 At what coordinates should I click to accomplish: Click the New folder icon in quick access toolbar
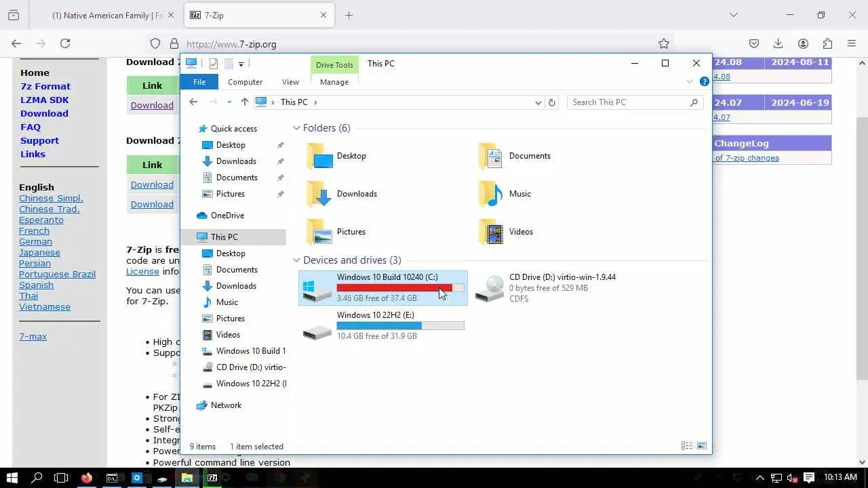[x=229, y=64]
